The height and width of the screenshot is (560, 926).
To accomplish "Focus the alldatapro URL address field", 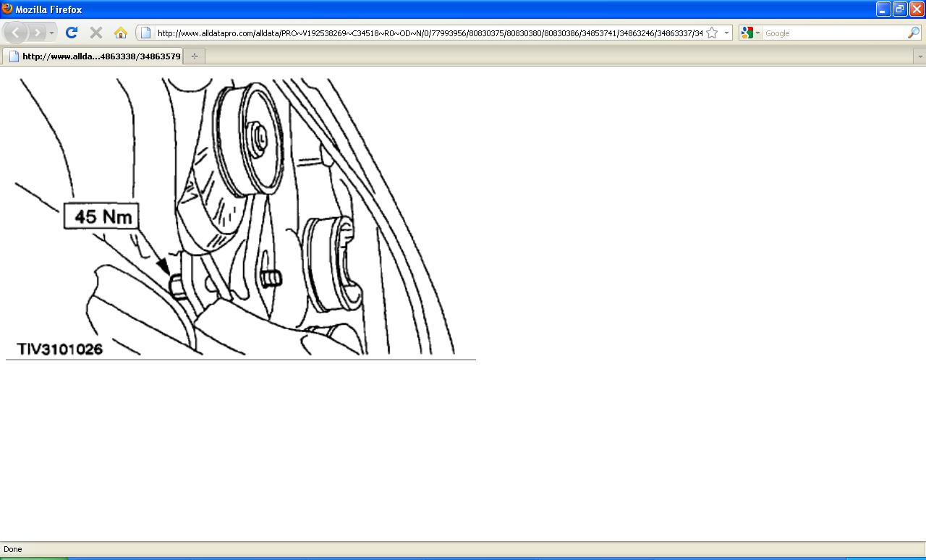I will (430, 33).
